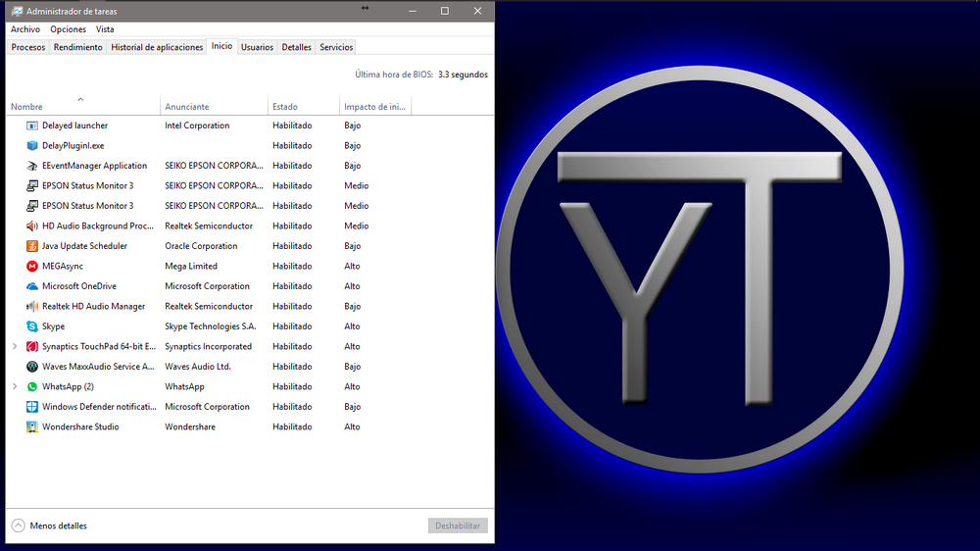Screen dimensions: 980x551
Task: Click the Realtek HD Audio Manager icon
Action: [x=32, y=306]
